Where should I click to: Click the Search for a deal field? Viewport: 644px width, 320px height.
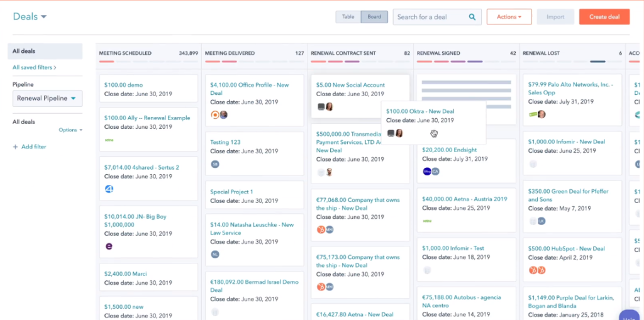(431, 17)
